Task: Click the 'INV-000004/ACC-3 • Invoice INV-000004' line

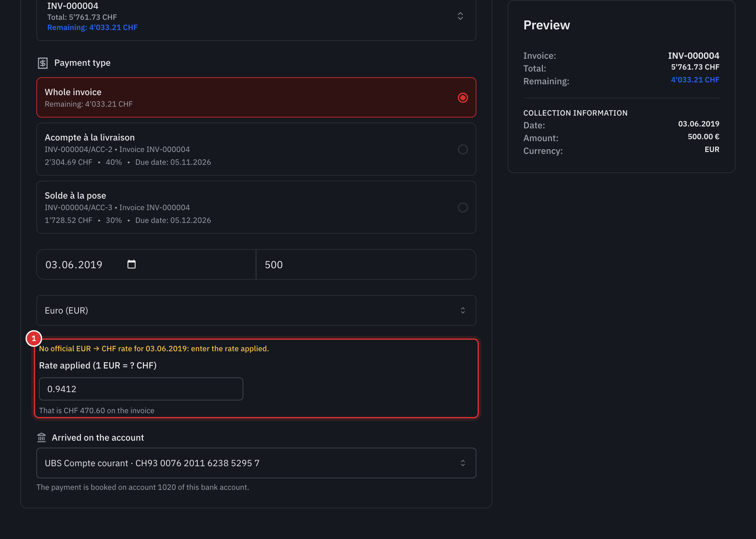Action: tap(117, 208)
